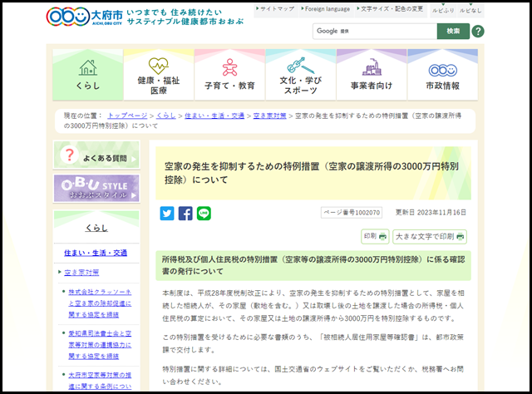Open 住まい・生活・交通 in the sidebar
Screen dimensions: 532x394
point(96,253)
